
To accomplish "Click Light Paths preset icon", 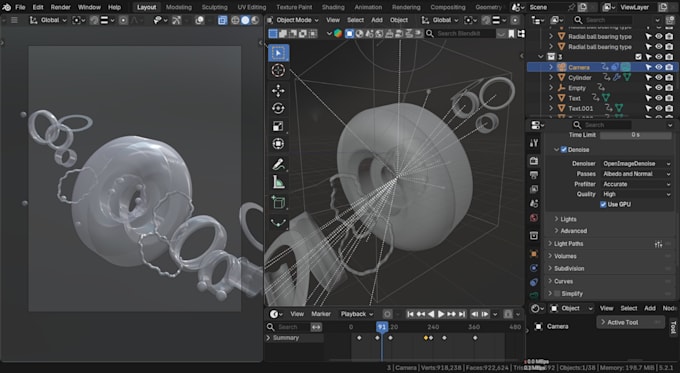I will [658, 244].
